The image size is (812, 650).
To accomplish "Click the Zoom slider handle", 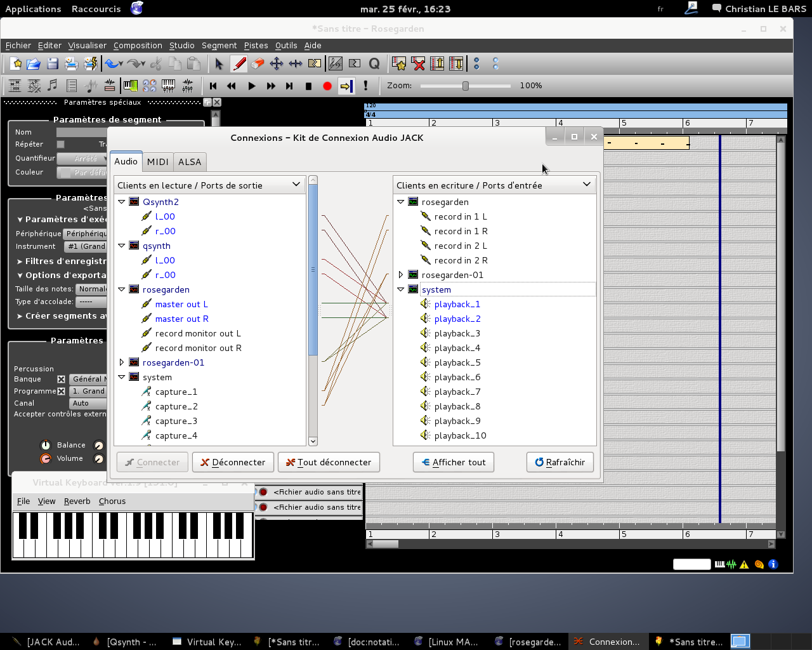I will [466, 86].
